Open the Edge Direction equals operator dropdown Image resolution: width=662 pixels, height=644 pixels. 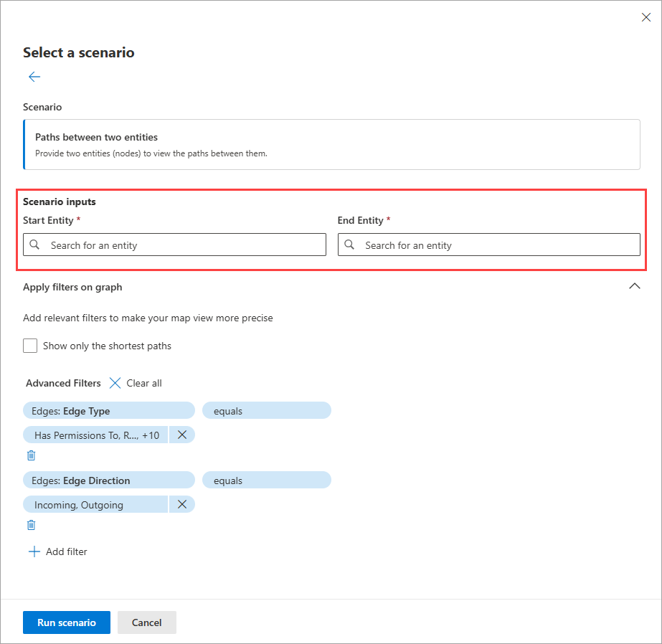coord(266,480)
